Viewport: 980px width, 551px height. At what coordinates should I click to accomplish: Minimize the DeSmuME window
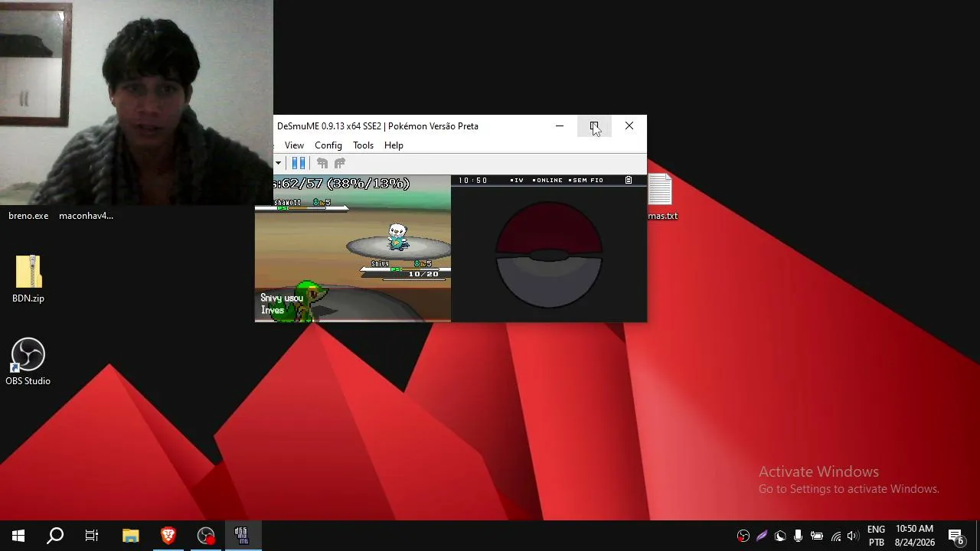(x=560, y=126)
